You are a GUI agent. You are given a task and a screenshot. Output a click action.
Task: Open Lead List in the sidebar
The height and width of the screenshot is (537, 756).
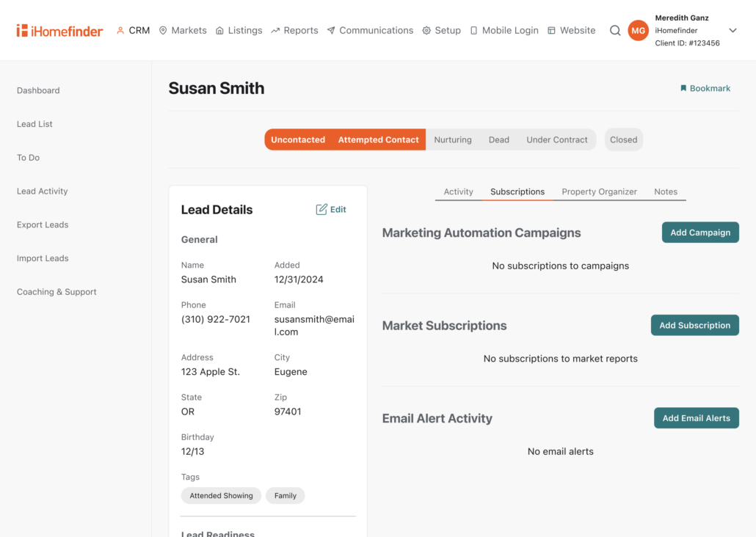coord(34,124)
